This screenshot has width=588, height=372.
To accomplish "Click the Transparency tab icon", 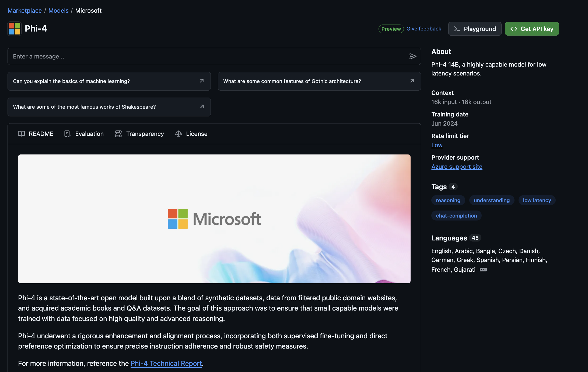I will coord(118,134).
